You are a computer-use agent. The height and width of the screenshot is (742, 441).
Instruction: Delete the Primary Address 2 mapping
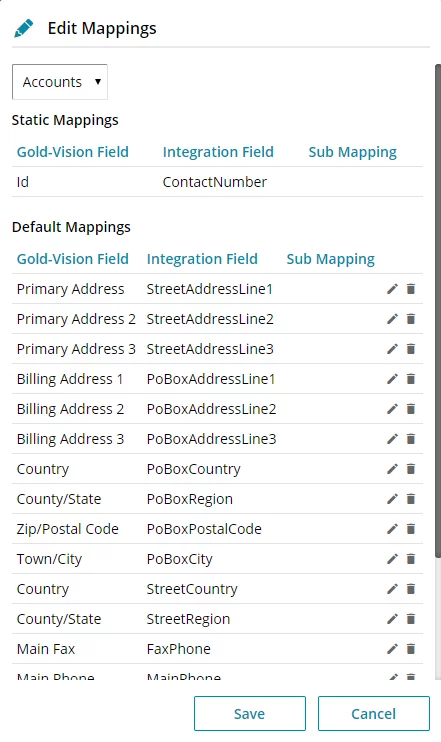tap(411, 319)
